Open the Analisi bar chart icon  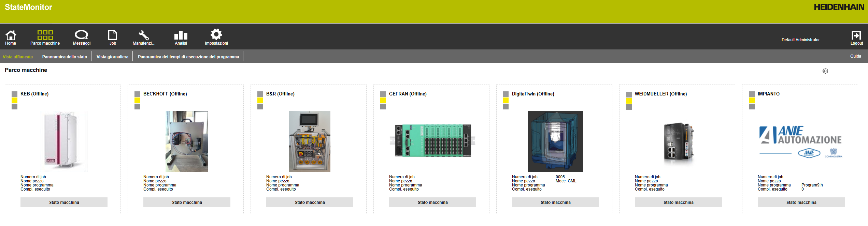tap(181, 35)
